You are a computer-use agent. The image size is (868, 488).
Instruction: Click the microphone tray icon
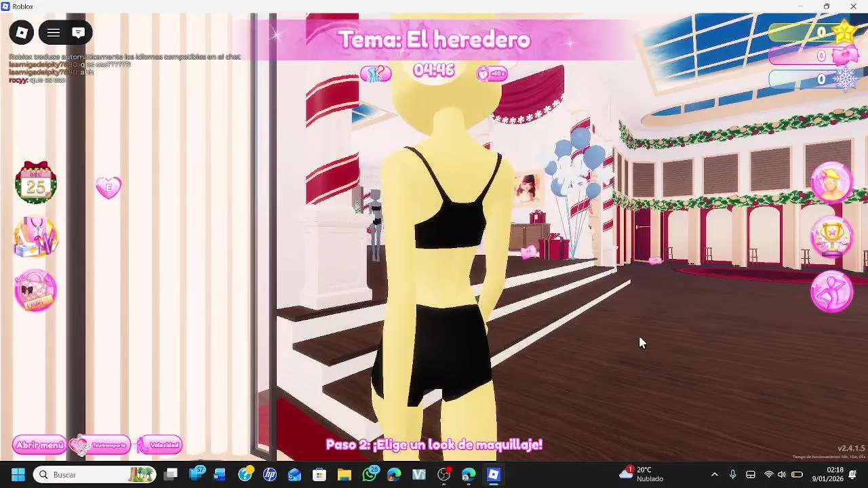(x=732, y=474)
